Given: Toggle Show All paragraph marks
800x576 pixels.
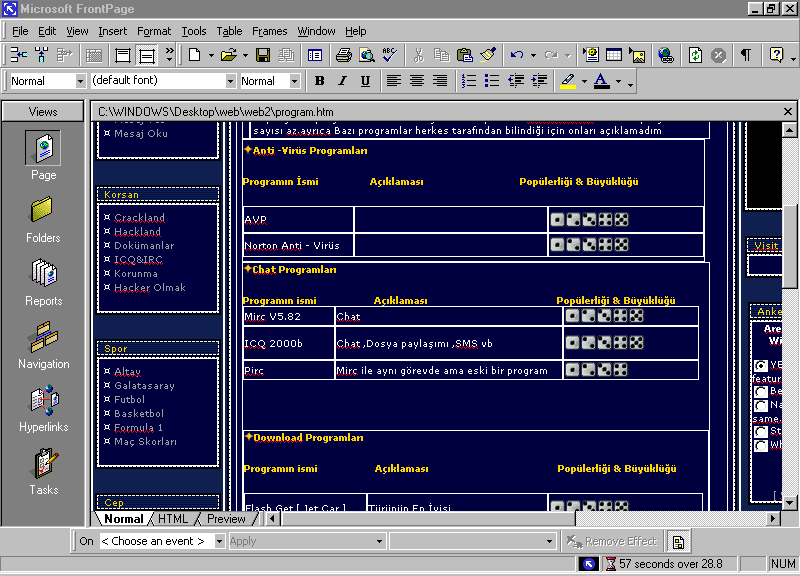Looking at the screenshot, I should pos(746,55).
